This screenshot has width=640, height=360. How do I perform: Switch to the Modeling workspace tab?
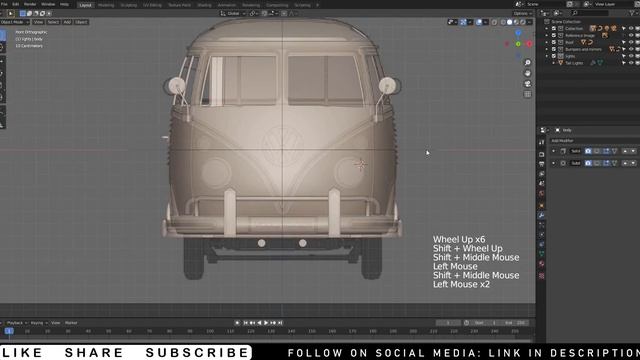click(106, 5)
